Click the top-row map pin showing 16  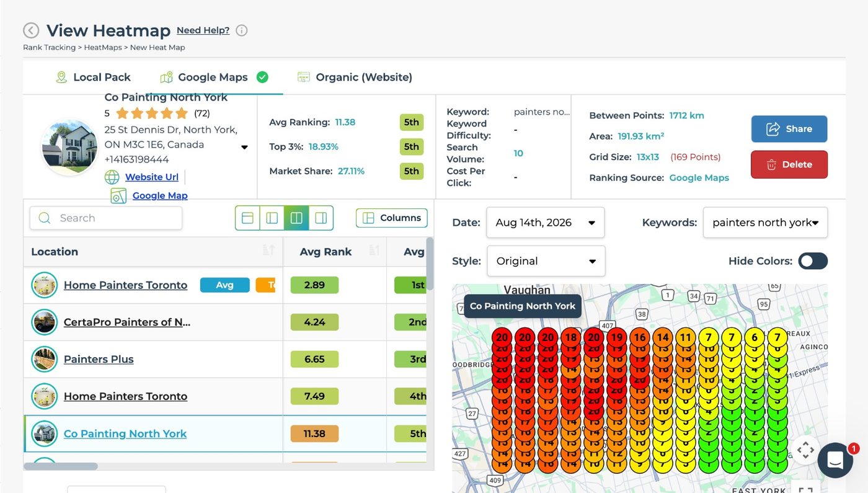coord(639,338)
